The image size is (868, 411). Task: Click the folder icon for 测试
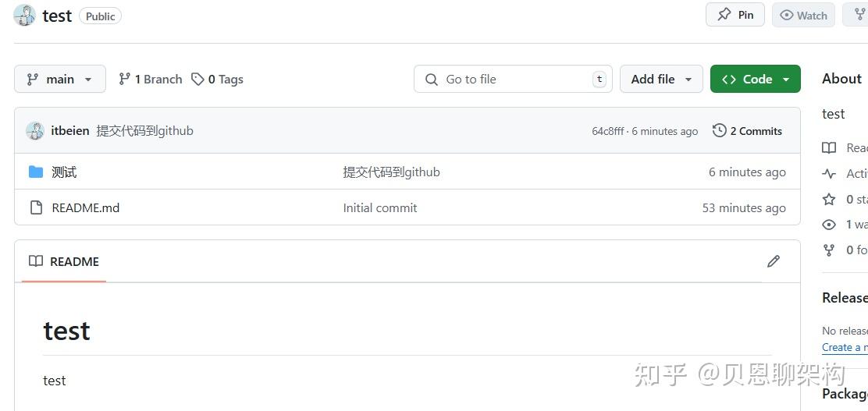(36, 172)
